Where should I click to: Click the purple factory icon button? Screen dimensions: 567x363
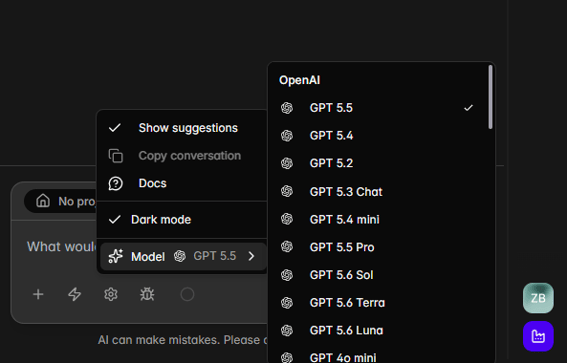coord(538,336)
